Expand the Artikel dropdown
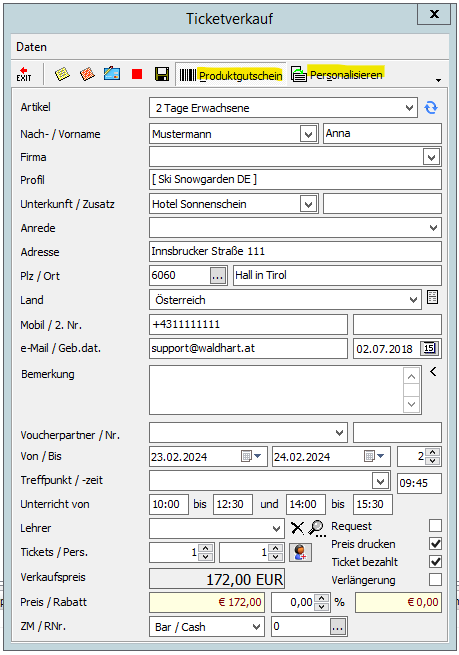The image size is (459, 655). 409,108
